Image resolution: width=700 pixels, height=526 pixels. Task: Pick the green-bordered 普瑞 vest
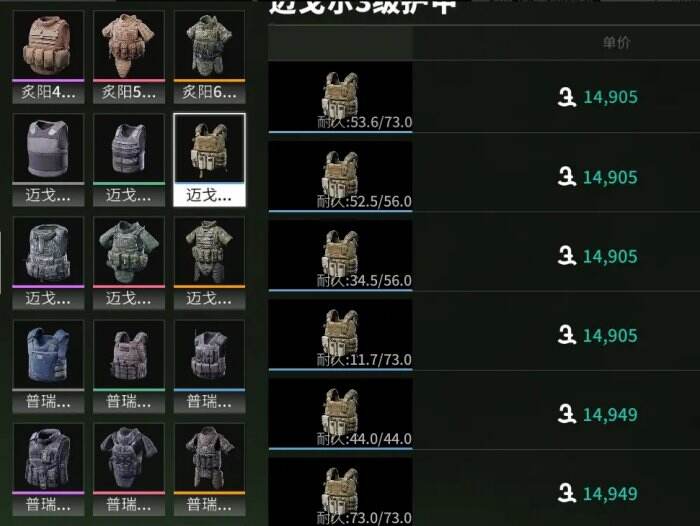pyautogui.click(x=129, y=367)
